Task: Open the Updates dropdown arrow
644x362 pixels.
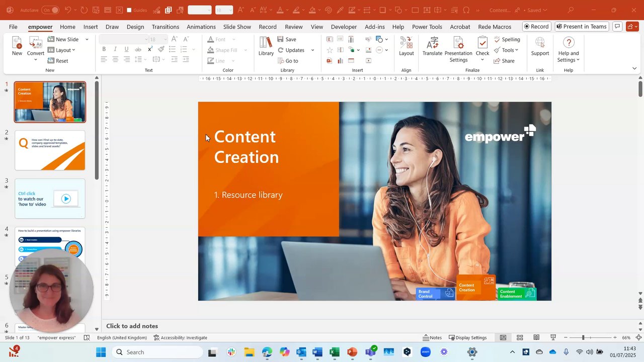Action: [x=312, y=50]
